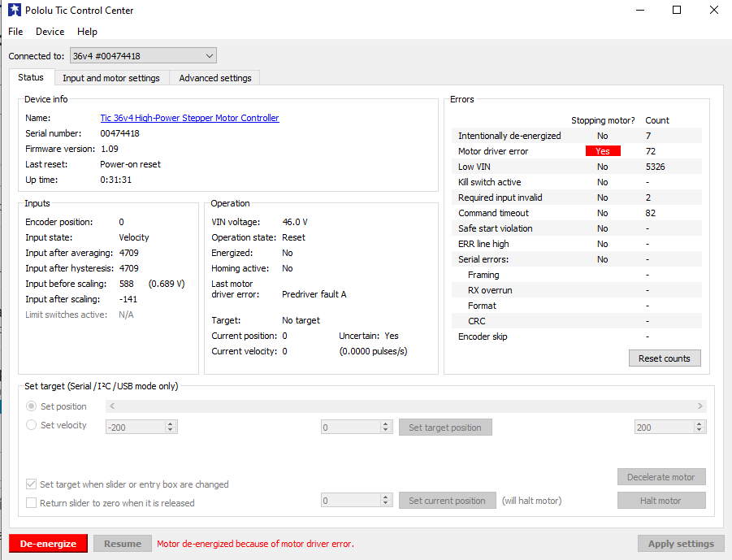The height and width of the screenshot is (560, 732).
Task: Open the Help menu
Action: click(x=87, y=32)
